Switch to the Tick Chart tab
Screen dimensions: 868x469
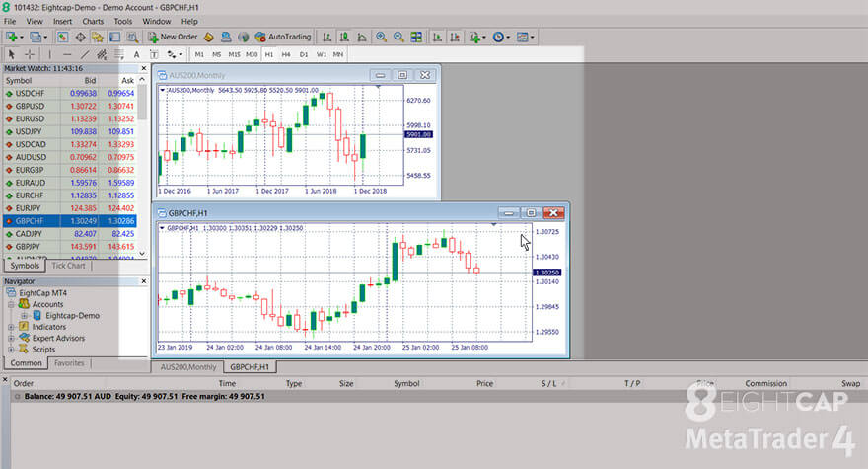pyautogui.click(x=69, y=266)
